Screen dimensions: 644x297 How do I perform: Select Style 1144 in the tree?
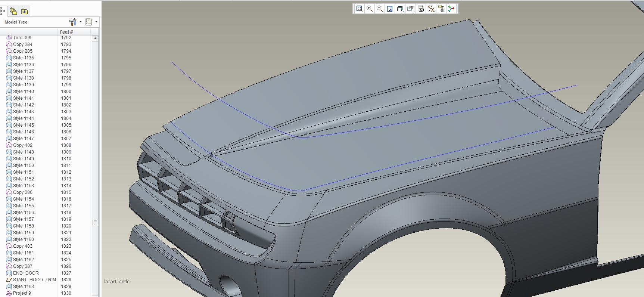(24, 118)
